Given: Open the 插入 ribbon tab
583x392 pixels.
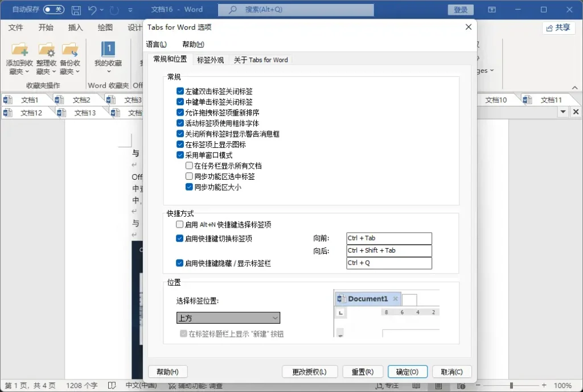Looking at the screenshot, I should [76, 27].
